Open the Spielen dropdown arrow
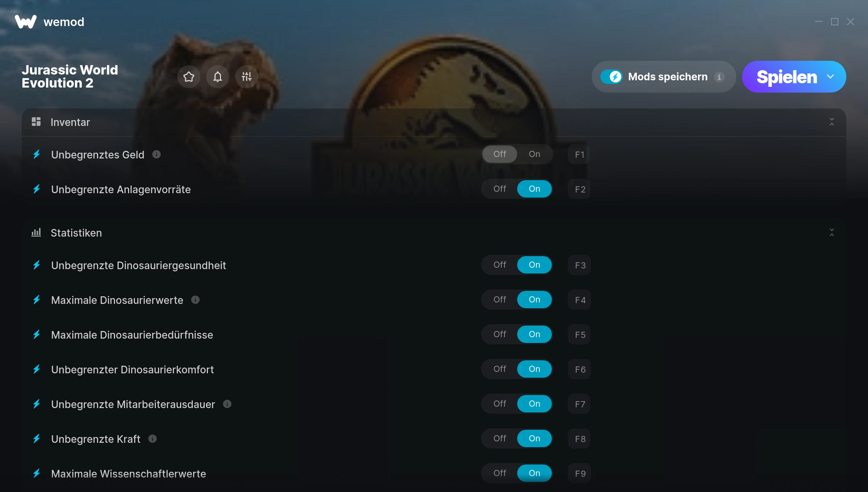 pyautogui.click(x=831, y=77)
